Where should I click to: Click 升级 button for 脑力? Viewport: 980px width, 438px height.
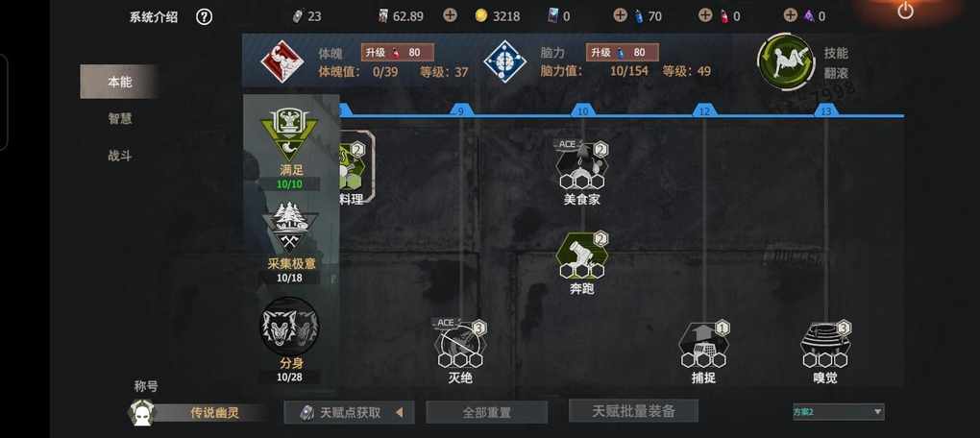coord(622,53)
